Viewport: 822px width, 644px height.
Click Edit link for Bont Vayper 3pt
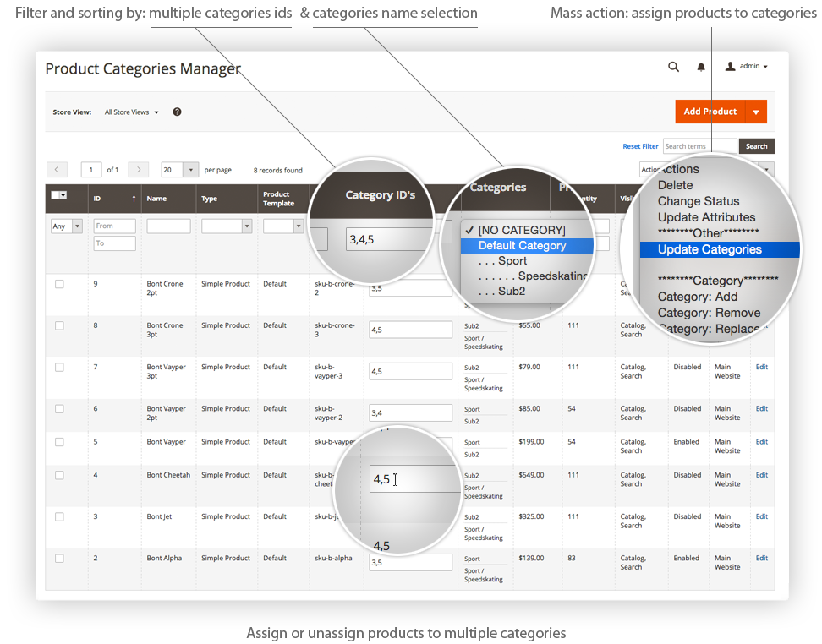click(x=761, y=367)
